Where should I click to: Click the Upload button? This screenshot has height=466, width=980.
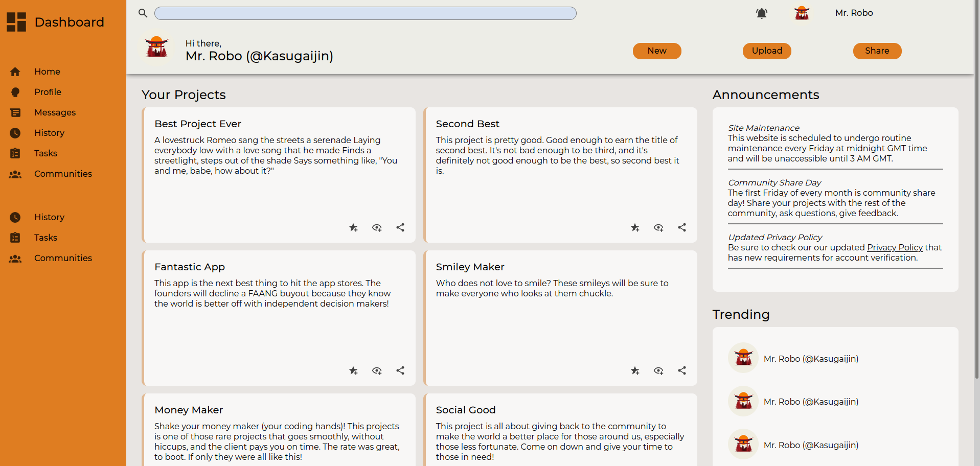click(767, 51)
